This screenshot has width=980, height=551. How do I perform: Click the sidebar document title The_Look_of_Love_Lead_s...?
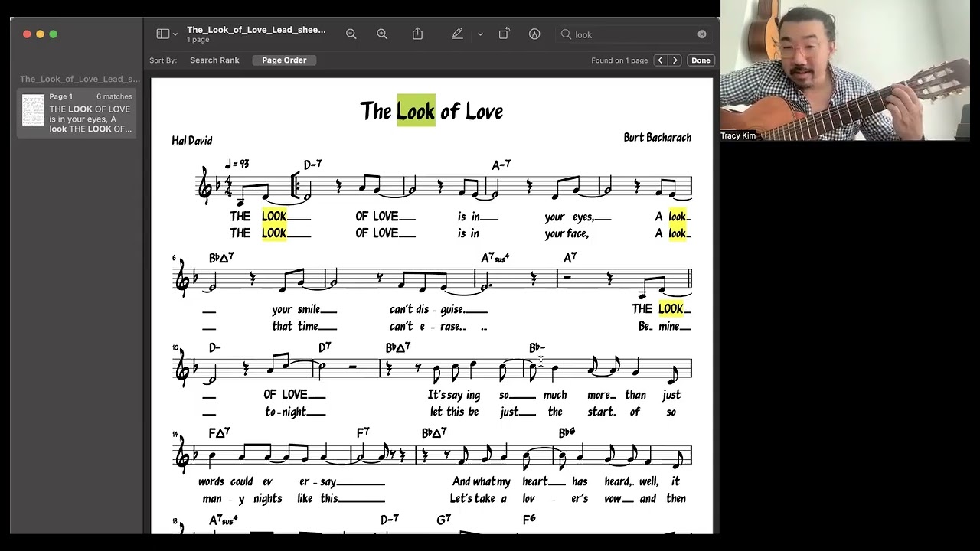click(80, 79)
